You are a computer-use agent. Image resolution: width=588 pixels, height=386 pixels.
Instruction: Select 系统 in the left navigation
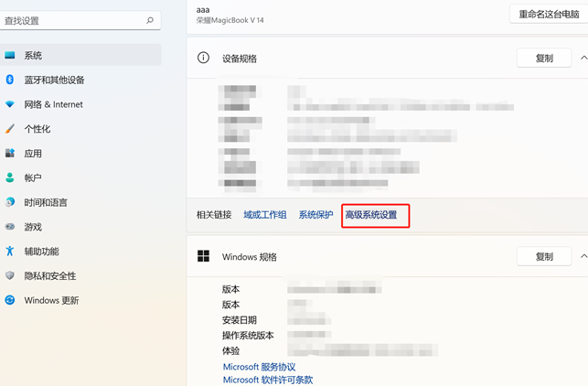tap(33, 56)
